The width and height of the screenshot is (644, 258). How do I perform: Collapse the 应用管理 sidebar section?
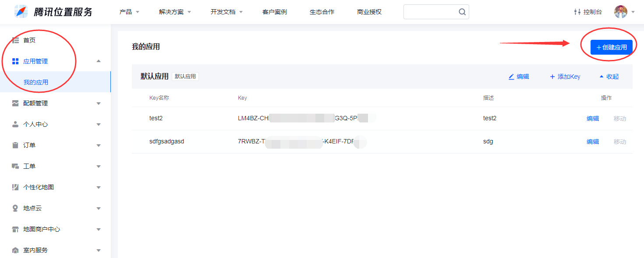pos(99,61)
